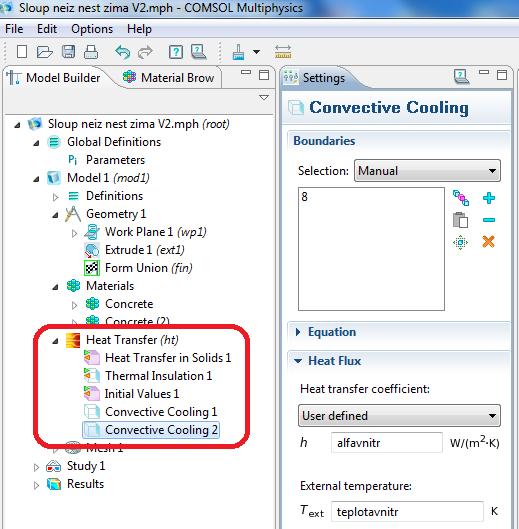
Task: Click the h field containing alfavnitr
Action: tap(387, 443)
